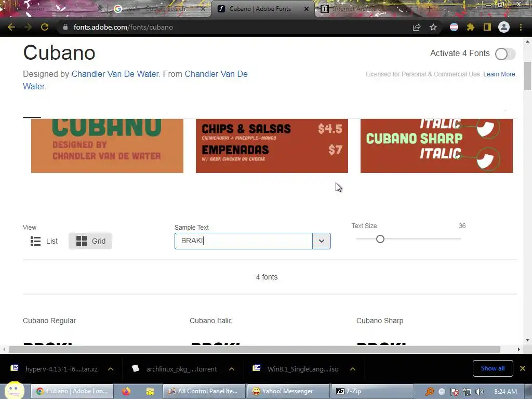Viewport: 532px width, 399px height.
Task: Toggle the Activate 4 Fonts switch
Action: click(x=505, y=54)
